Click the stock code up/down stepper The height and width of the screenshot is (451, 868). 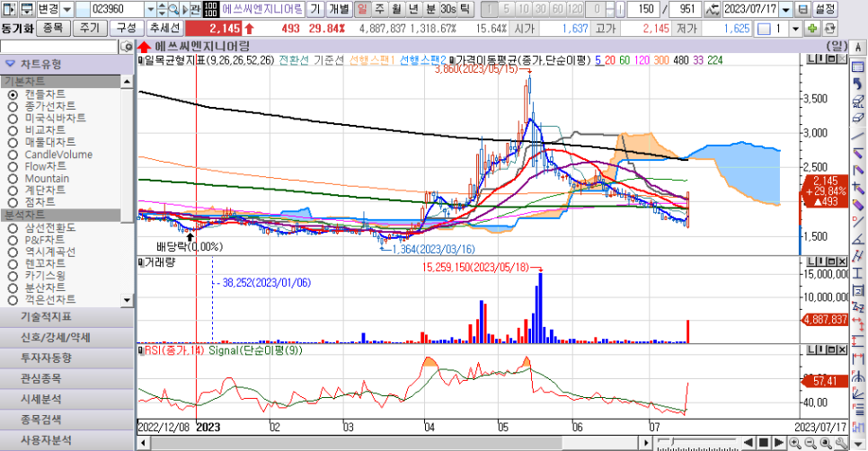coord(163,9)
